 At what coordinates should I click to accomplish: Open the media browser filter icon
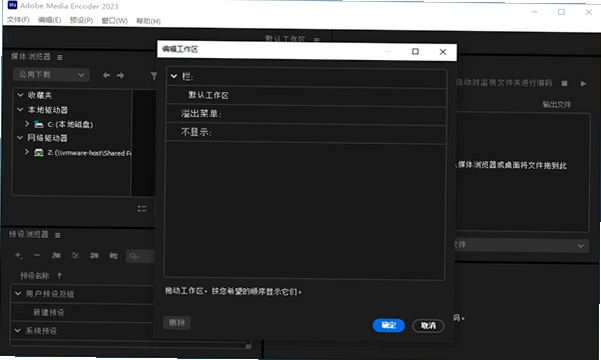[x=153, y=76]
